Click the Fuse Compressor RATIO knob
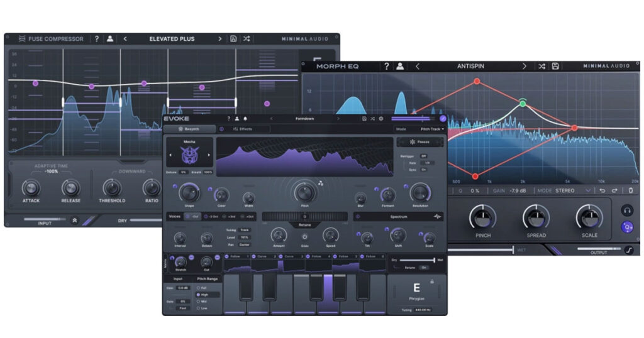The height and width of the screenshot is (338, 644). pyautogui.click(x=152, y=188)
